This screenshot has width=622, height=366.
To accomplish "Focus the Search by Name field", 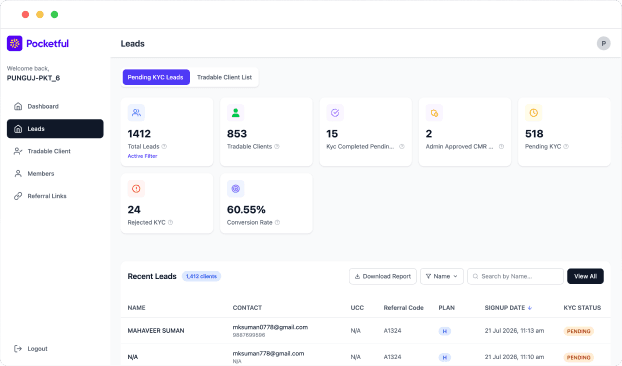I will tap(515, 276).
